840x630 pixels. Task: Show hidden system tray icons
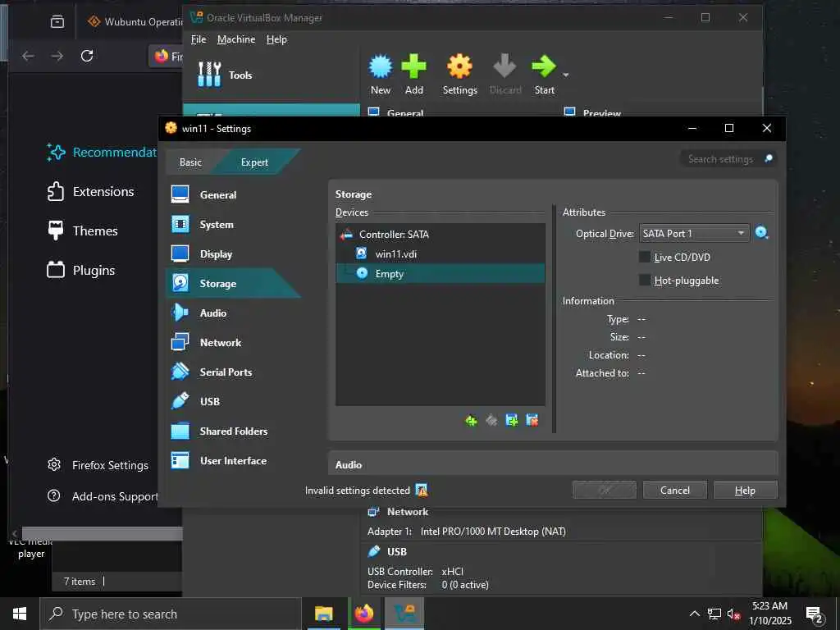point(694,614)
